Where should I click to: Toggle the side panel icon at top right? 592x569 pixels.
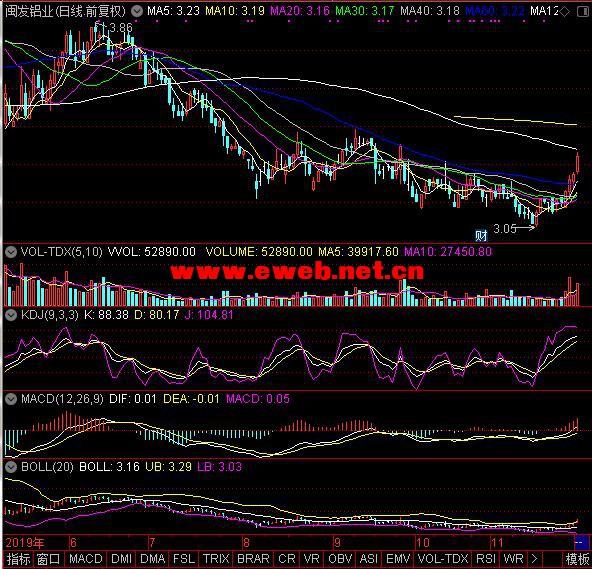pyautogui.click(x=583, y=12)
